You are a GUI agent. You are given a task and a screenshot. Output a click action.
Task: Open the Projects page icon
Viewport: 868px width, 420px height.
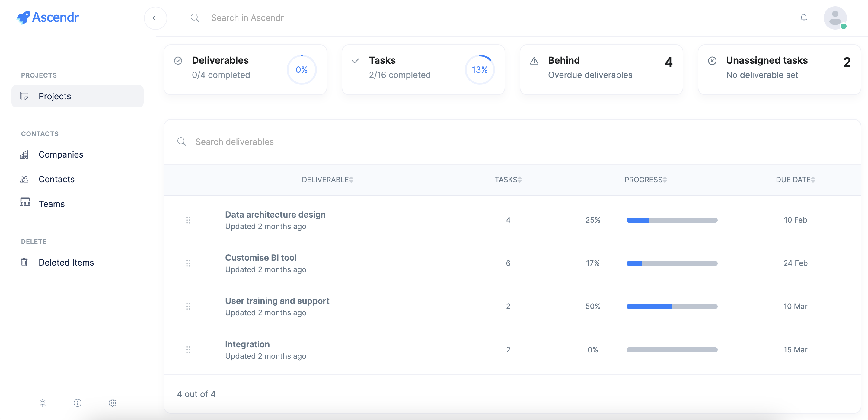coord(25,96)
